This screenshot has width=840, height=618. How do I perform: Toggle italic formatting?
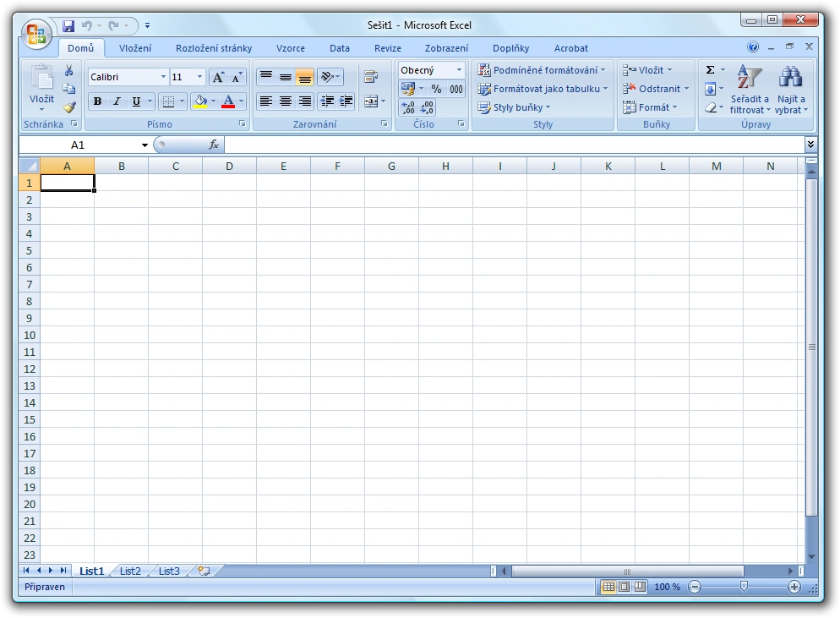pos(117,101)
